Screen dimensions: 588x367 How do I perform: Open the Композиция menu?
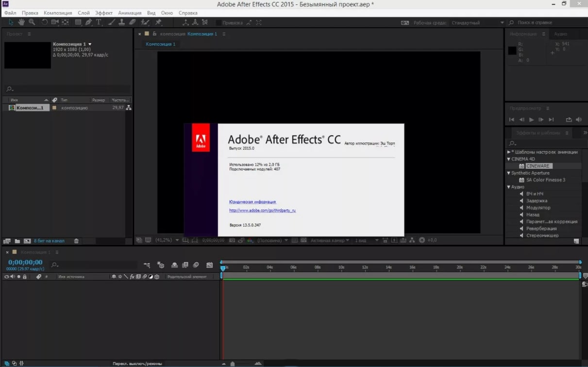[58, 13]
